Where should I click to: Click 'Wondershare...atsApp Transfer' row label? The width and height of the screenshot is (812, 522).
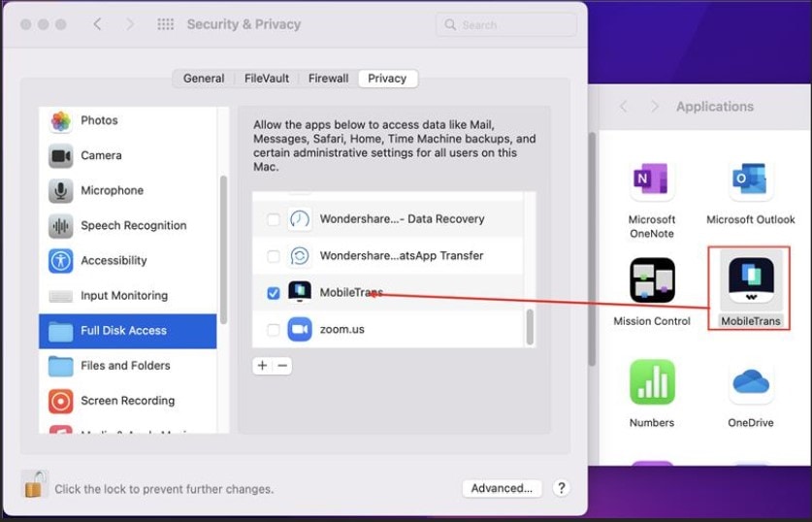pos(402,256)
